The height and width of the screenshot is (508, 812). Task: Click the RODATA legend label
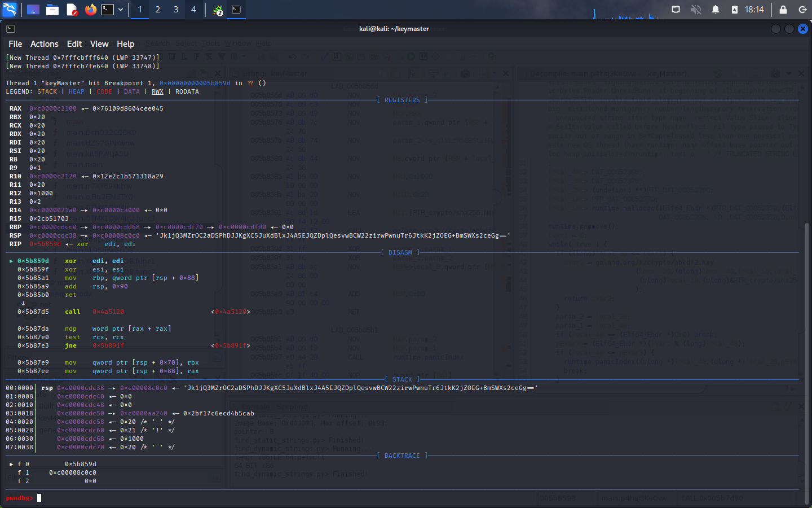(x=187, y=91)
